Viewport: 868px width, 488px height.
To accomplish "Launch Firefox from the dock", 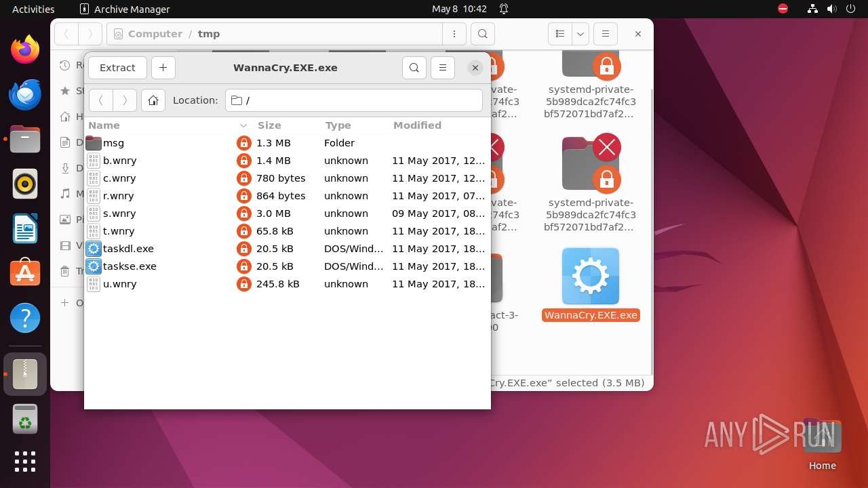I will (25, 49).
